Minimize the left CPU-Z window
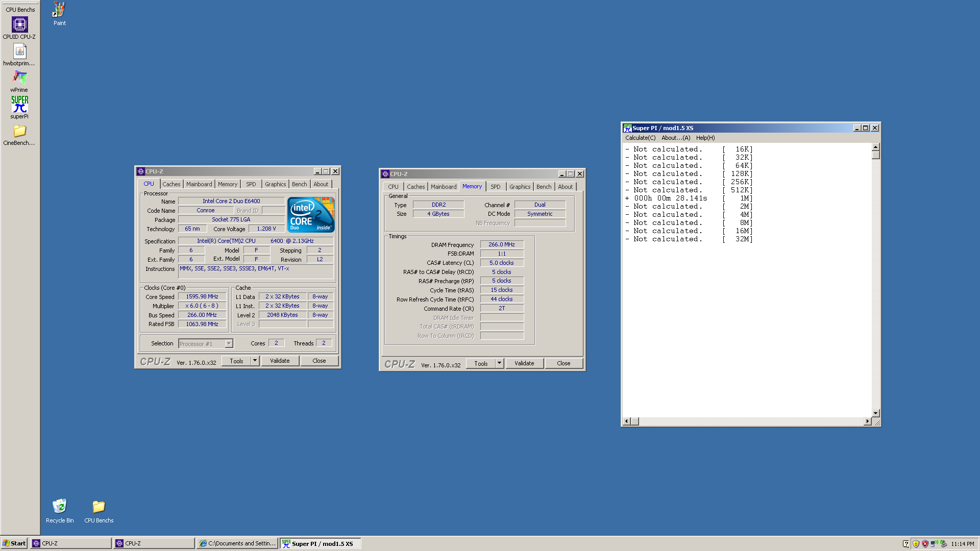 pyautogui.click(x=317, y=171)
